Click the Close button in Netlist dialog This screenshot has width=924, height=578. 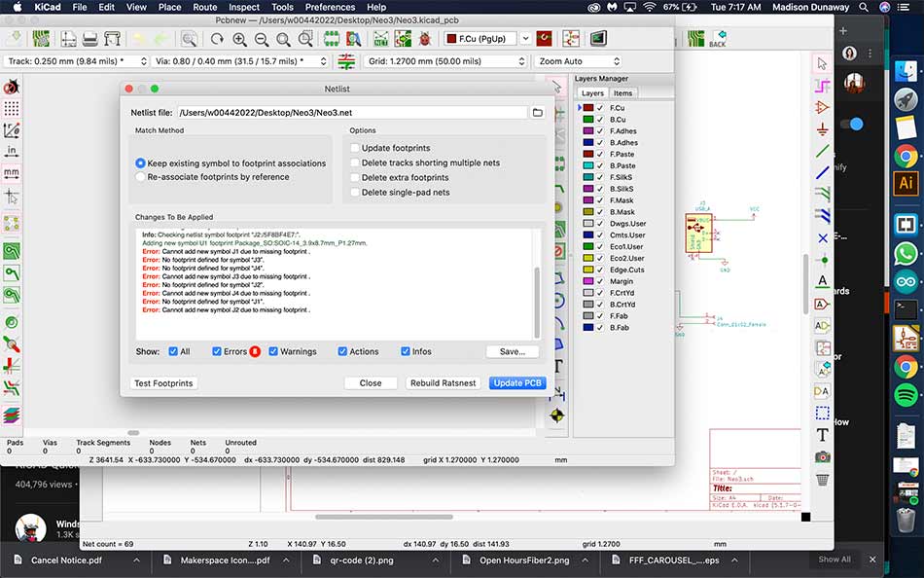coord(371,383)
